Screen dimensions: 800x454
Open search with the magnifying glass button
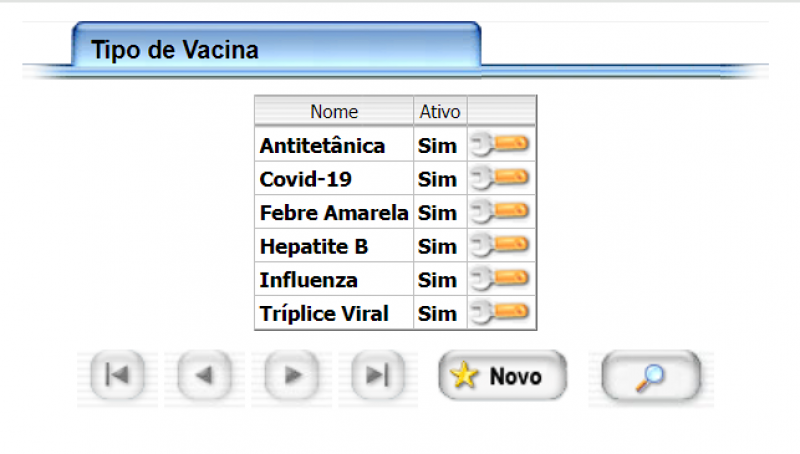[651, 376]
